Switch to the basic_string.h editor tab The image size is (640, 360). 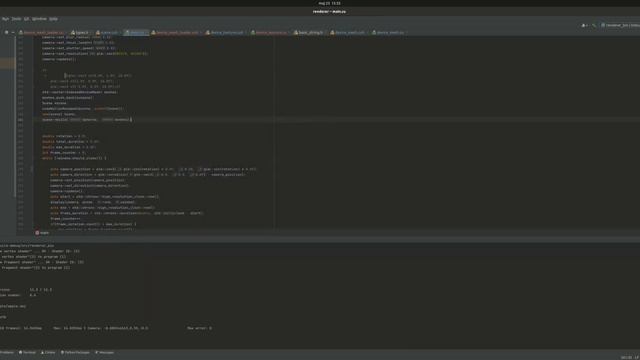tap(309, 32)
